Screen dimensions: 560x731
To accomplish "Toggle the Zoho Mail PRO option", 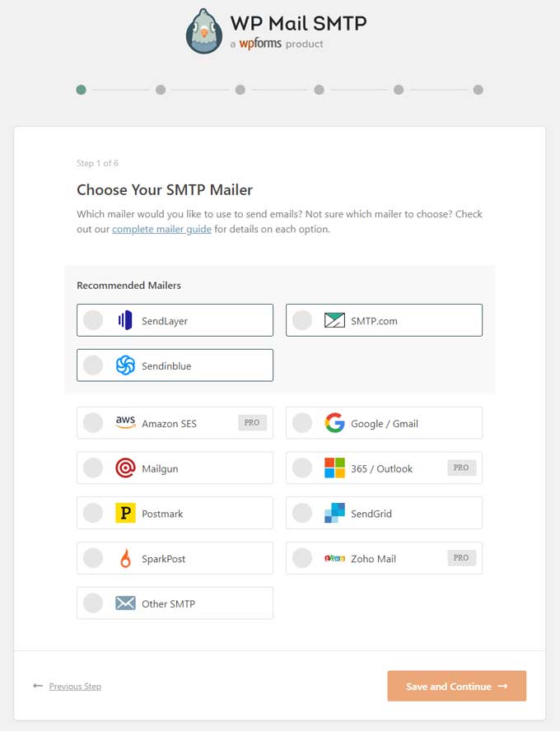I will 302,558.
